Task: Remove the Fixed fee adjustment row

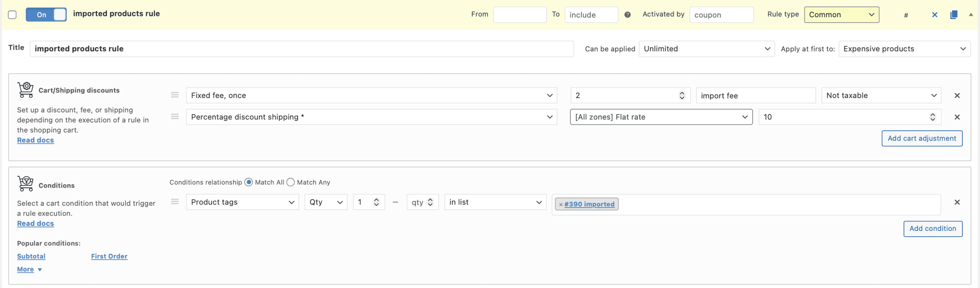Action: pos(957,96)
